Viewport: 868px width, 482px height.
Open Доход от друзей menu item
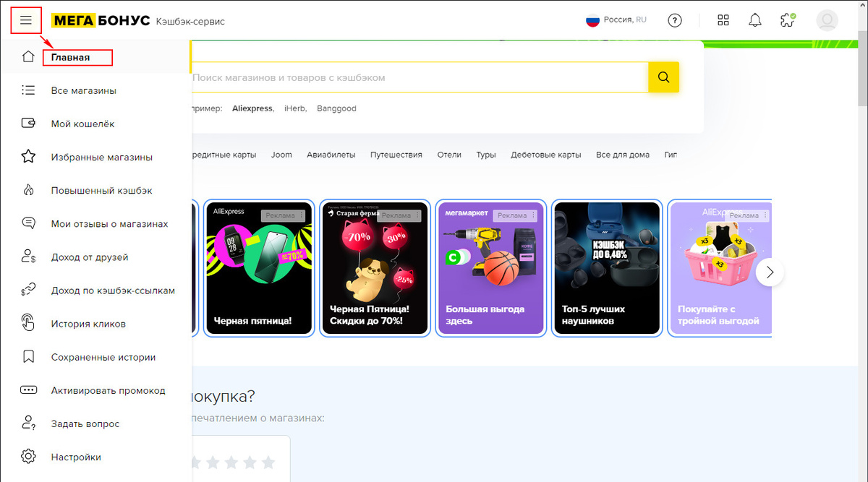[90, 257]
